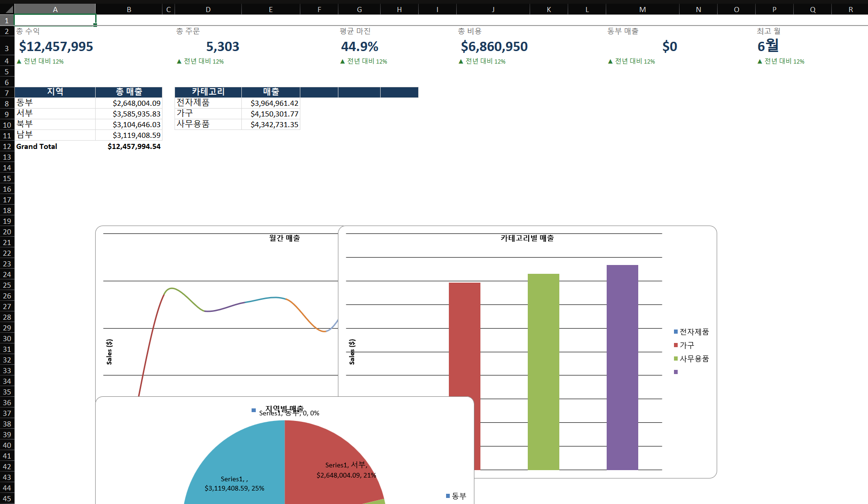Select column B header

pos(129,9)
